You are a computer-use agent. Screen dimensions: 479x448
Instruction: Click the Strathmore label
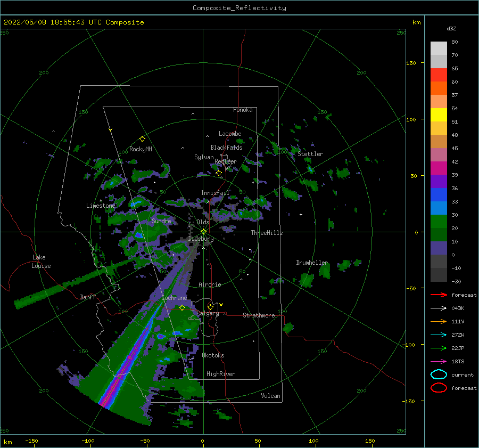[x=259, y=315]
